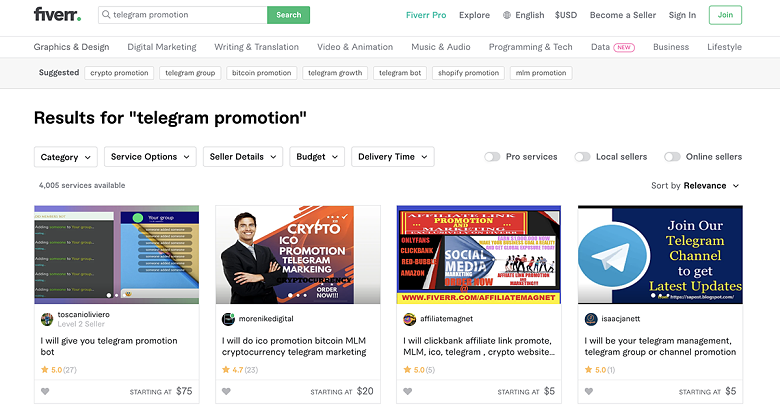This screenshot has height=410, width=780.
Task: Open the affiliate link promotion thumbnail
Action: click(479, 255)
